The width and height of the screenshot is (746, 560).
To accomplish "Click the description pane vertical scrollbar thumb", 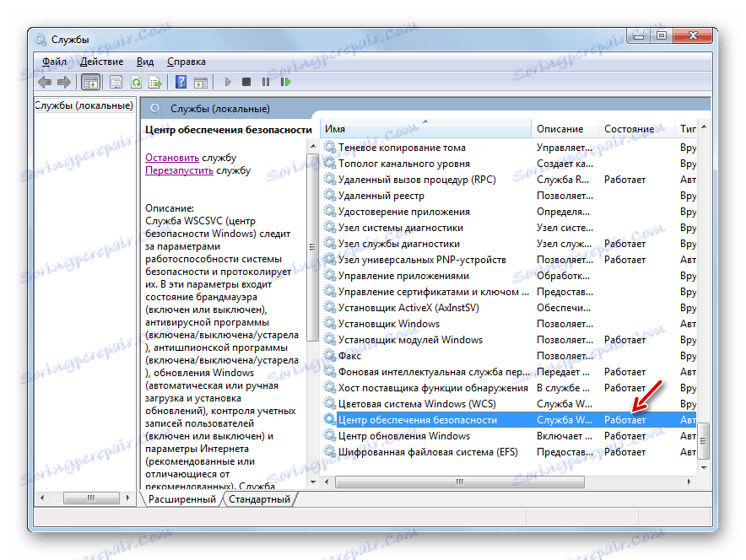I will pos(312,247).
